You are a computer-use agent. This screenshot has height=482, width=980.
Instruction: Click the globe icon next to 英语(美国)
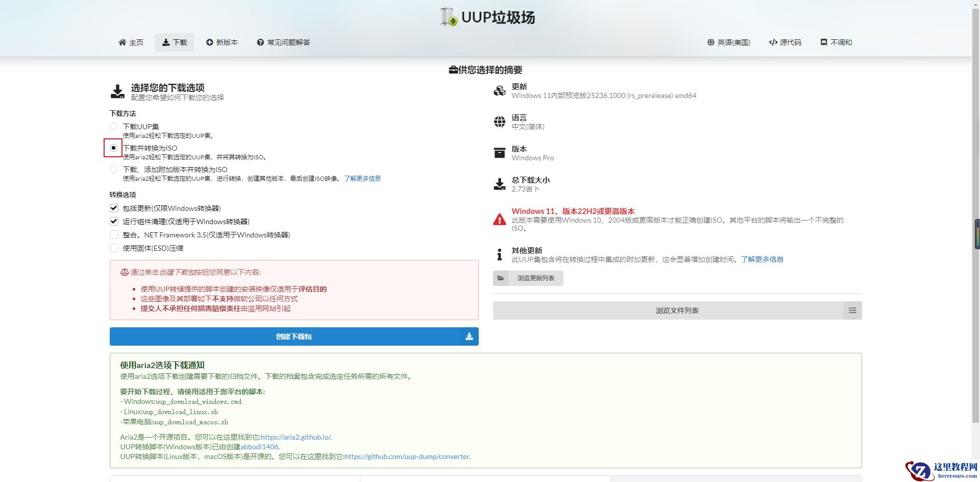click(x=710, y=42)
